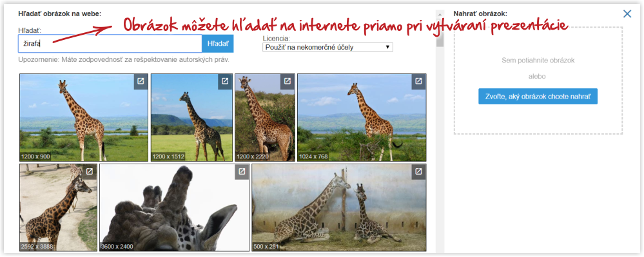Choose the 1200 x 2220 giraffe thumbnail
644x257 pixels.
[x=265, y=117]
